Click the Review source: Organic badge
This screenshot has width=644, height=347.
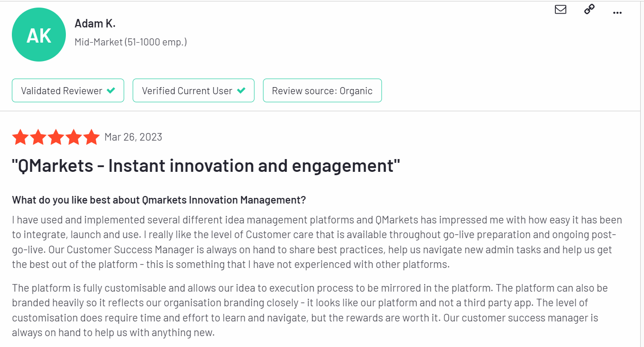point(322,90)
